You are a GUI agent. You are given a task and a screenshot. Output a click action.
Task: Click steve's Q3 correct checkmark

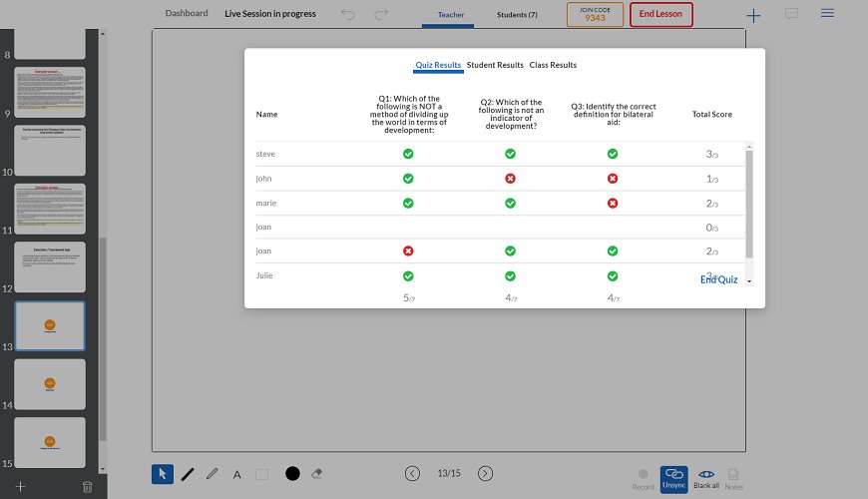click(x=613, y=154)
